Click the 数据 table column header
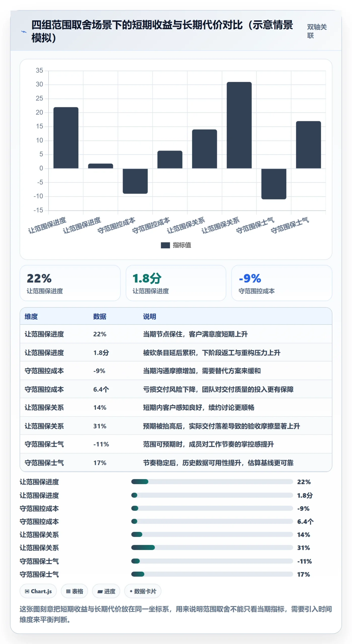 tap(100, 316)
